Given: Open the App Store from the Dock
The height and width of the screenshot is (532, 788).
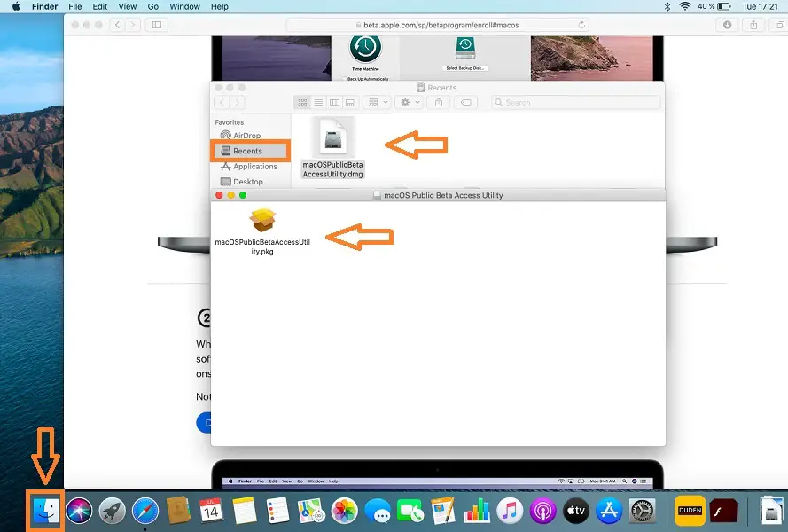Looking at the screenshot, I should pyautogui.click(x=608, y=511).
